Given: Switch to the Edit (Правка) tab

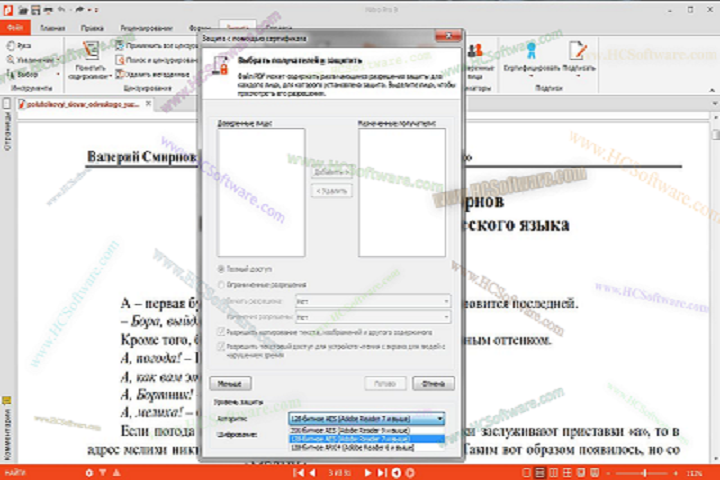Looking at the screenshot, I should 92,28.
